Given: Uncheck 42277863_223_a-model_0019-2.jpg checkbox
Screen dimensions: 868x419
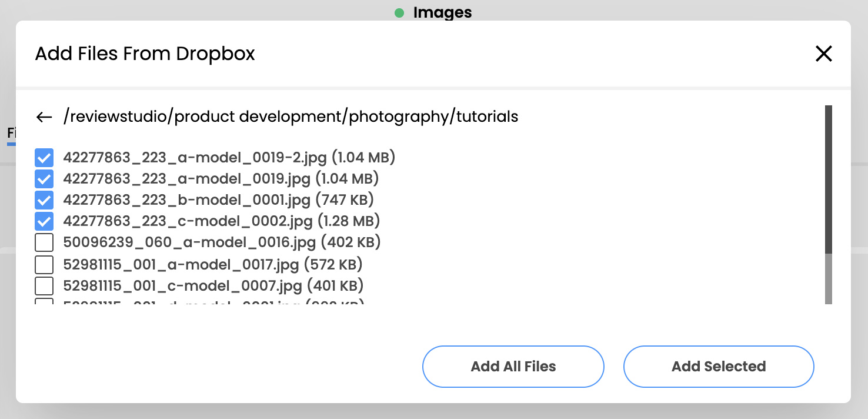Looking at the screenshot, I should 44,157.
